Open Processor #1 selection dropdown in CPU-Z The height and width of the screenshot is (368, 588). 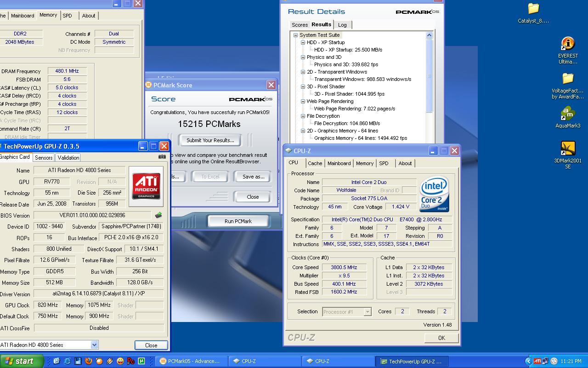coord(367,312)
